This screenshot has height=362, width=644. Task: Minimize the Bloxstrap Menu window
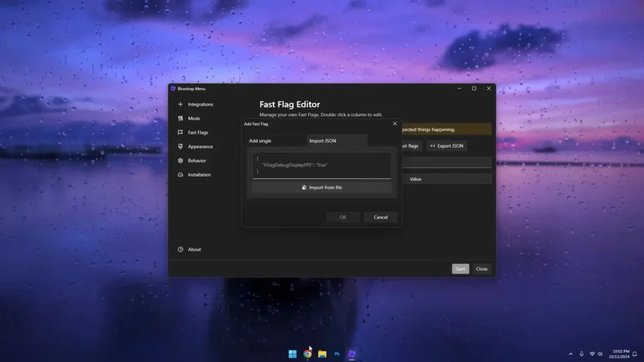(x=459, y=88)
